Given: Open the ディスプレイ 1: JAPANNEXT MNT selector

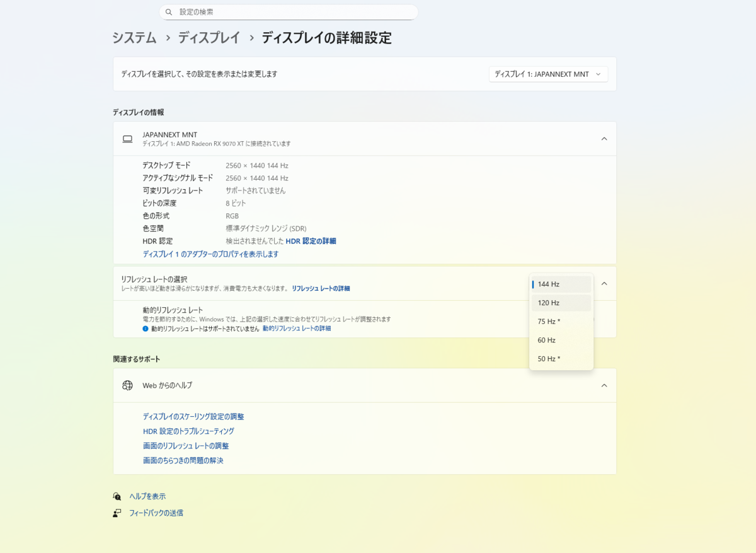Looking at the screenshot, I should pyautogui.click(x=547, y=74).
